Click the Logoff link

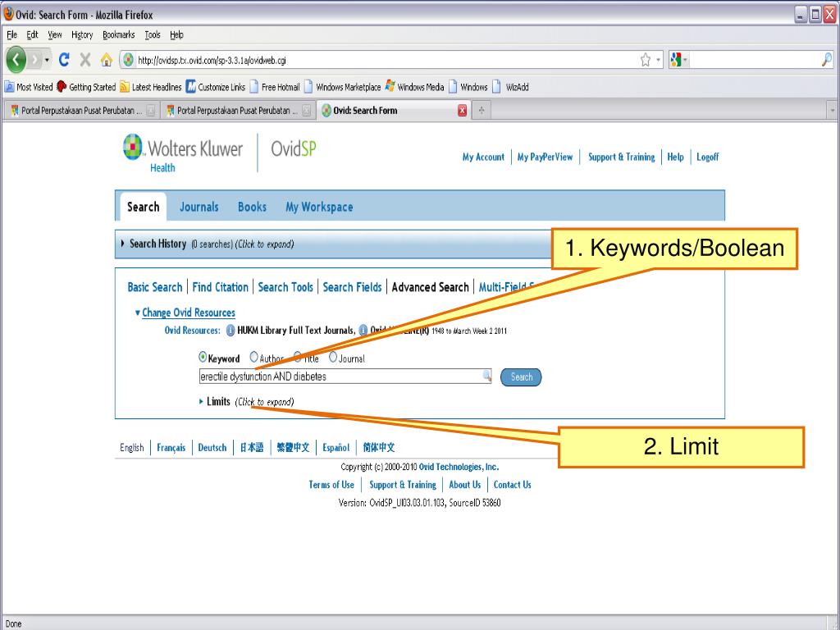point(707,157)
